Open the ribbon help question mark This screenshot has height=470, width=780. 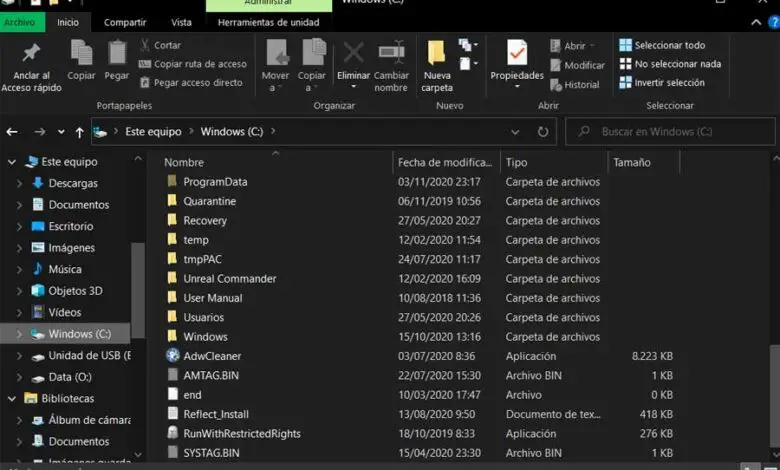click(774, 22)
